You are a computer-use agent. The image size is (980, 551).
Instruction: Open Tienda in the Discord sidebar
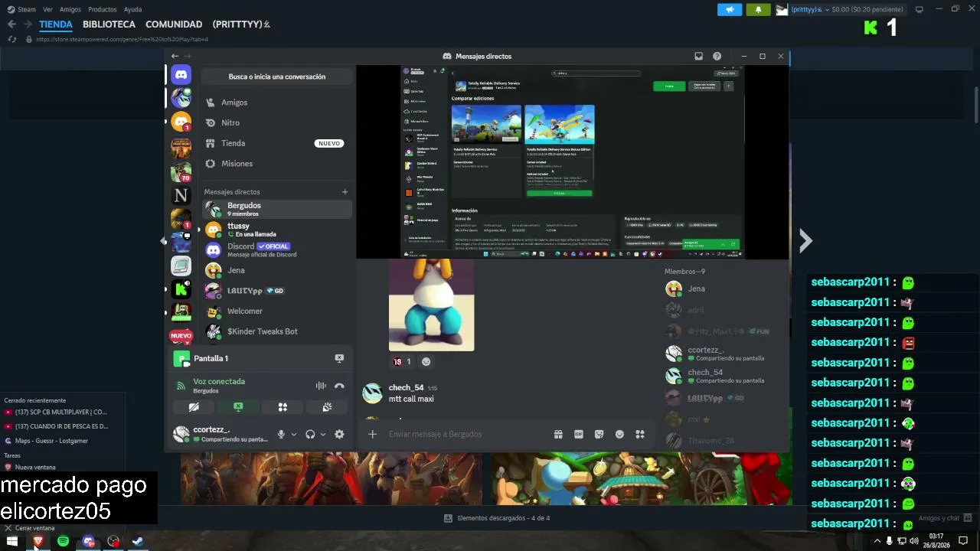pos(276,143)
